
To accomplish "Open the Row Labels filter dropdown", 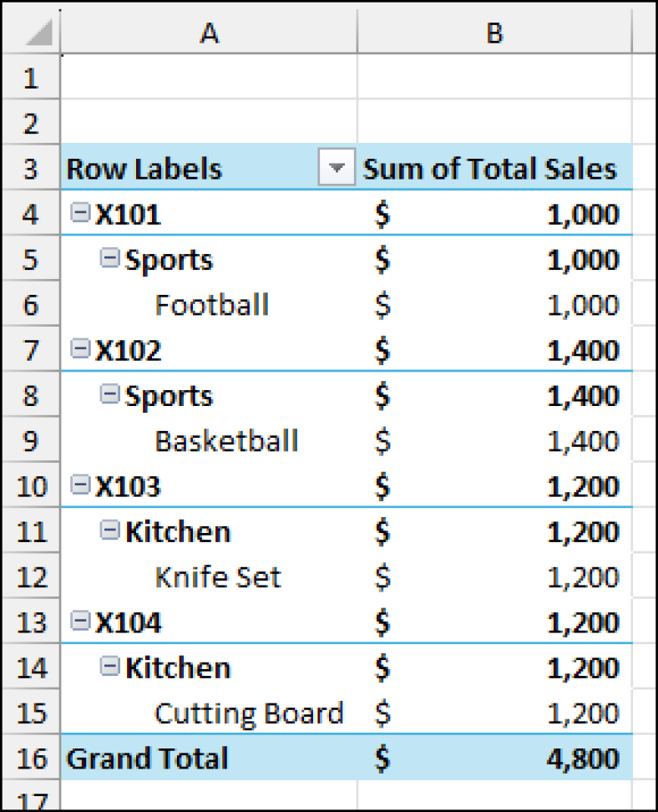I will tap(337, 168).
